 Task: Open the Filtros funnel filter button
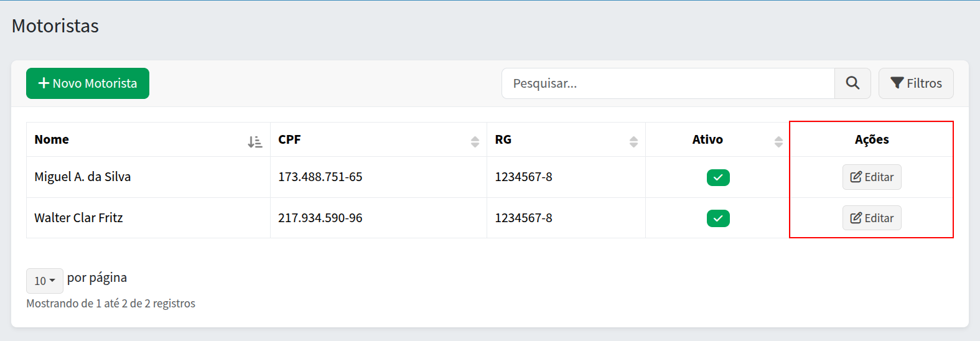pos(915,83)
